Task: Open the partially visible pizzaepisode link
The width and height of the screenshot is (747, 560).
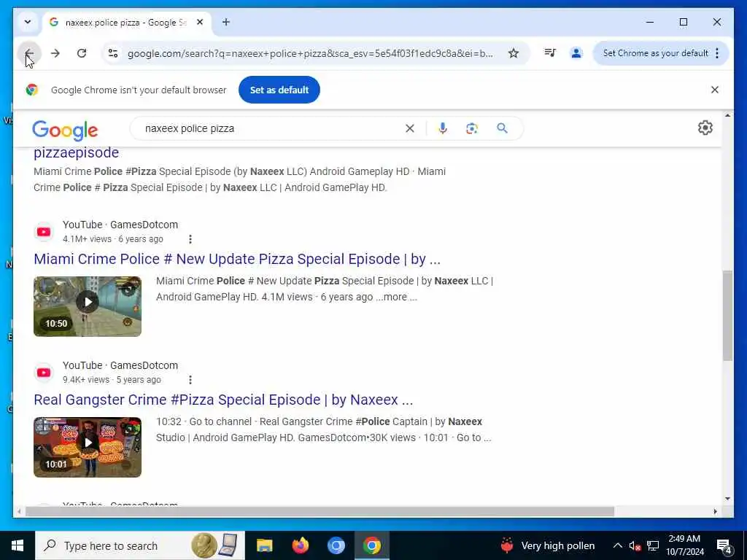Action: 76,152
